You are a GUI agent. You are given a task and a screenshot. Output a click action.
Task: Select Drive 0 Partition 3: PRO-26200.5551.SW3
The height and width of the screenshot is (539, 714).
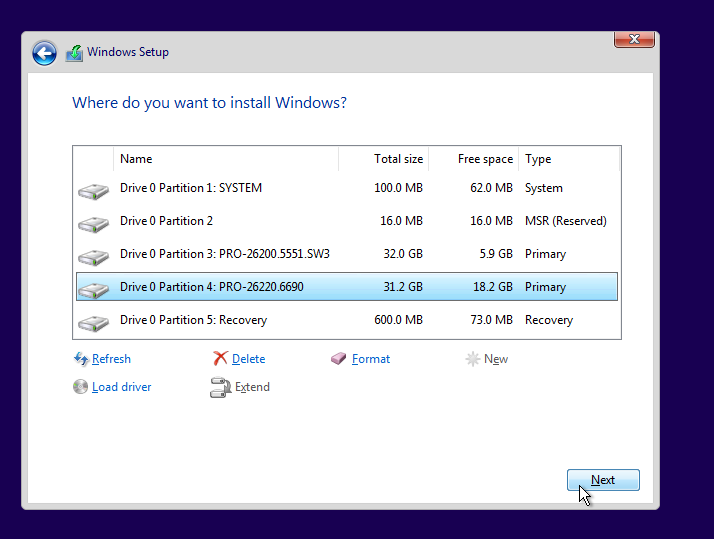347,254
